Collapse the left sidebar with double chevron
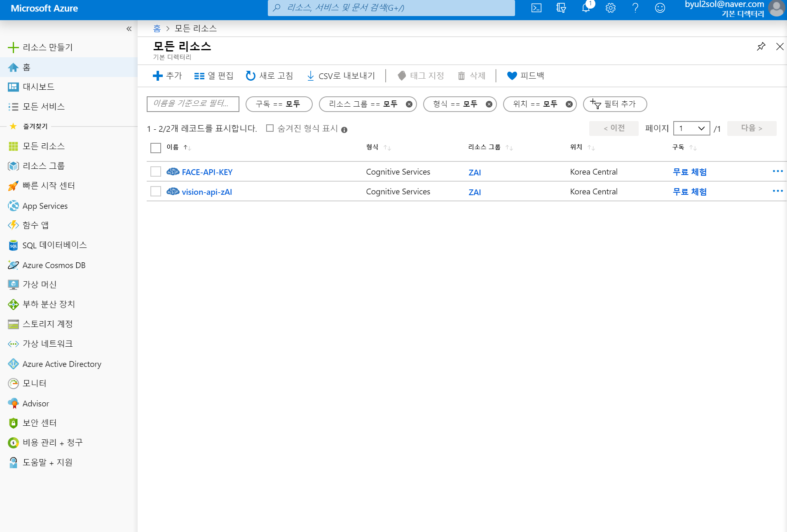Viewport: 787px width, 532px height. (x=129, y=29)
